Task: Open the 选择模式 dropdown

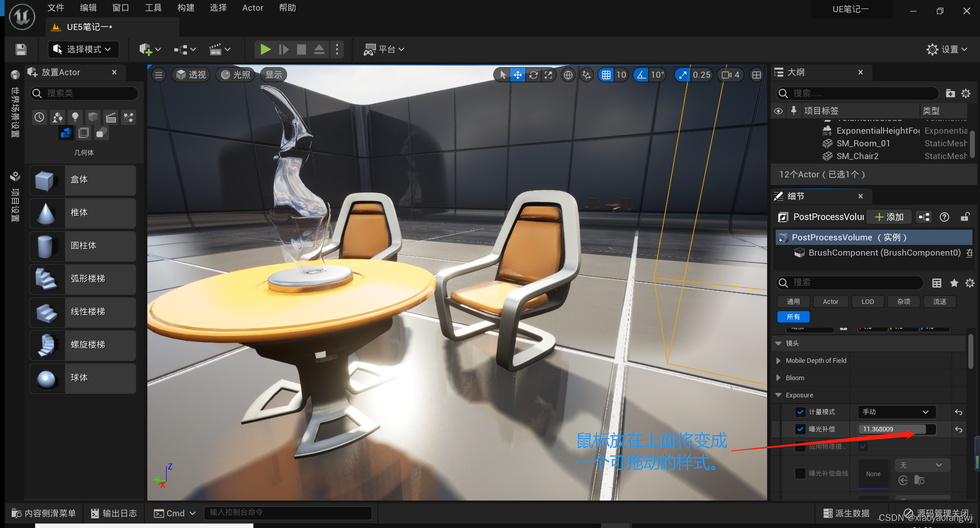Action: (83, 49)
